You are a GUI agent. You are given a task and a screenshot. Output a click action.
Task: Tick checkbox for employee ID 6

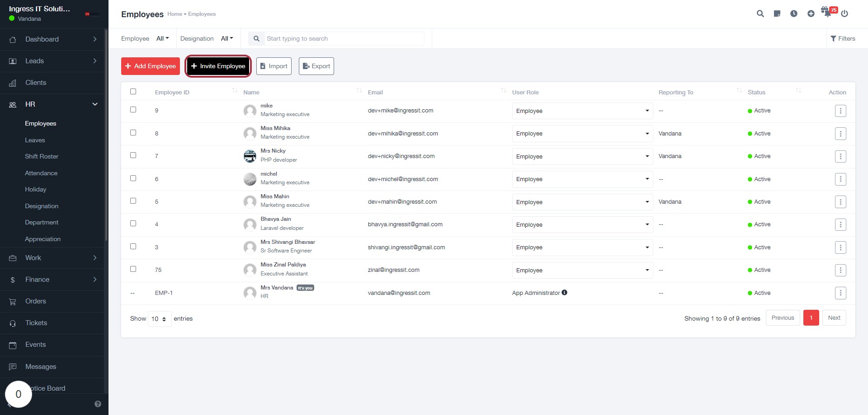[x=133, y=178]
